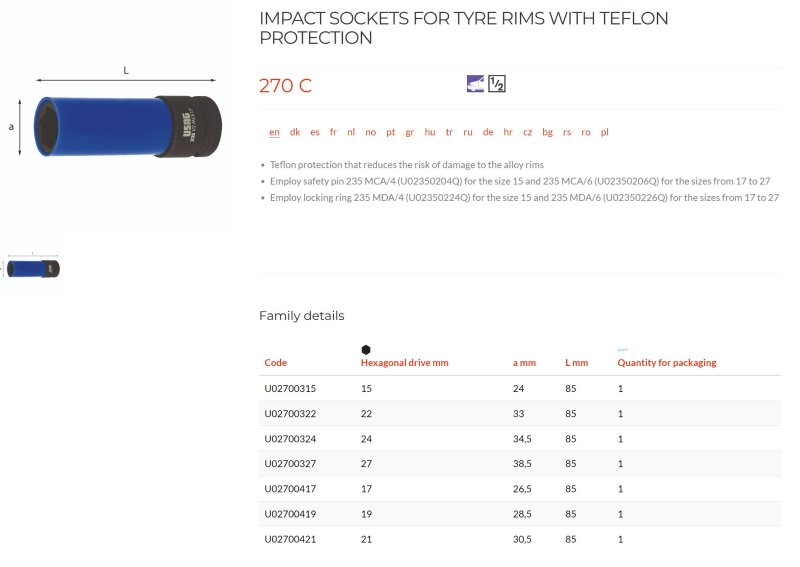
Task: Click the 'en' language link
Action: tap(274, 132)
